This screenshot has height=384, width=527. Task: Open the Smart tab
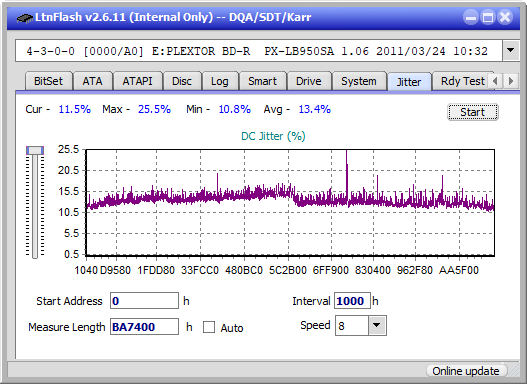(262, 81)
